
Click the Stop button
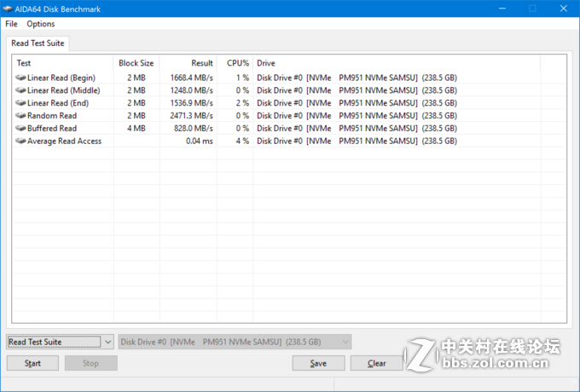tap(90, 363)
